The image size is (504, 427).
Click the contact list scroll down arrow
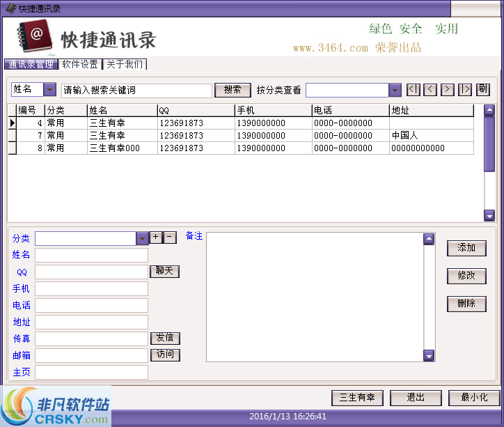pyautogui.click(x=489, y=216)
